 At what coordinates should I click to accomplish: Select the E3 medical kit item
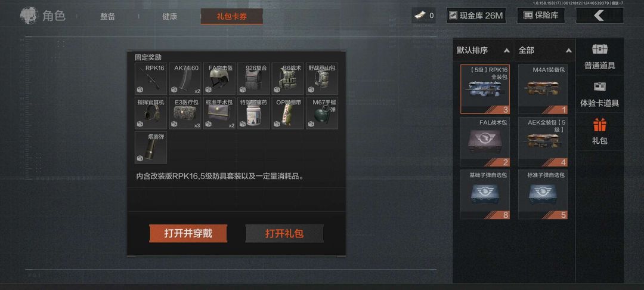pos(185,113)
